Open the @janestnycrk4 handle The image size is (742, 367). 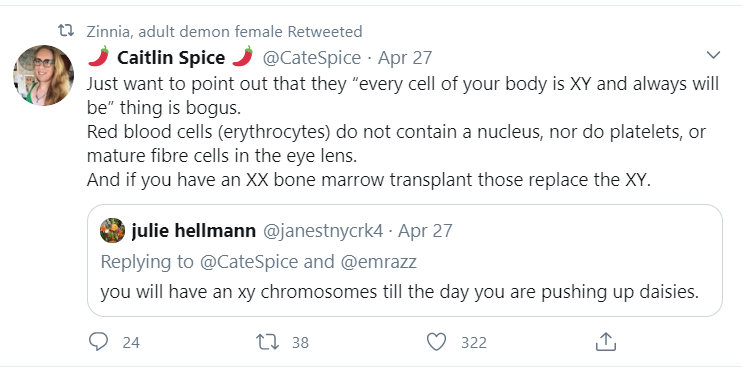pyautogui.click(x=322, y=231)
